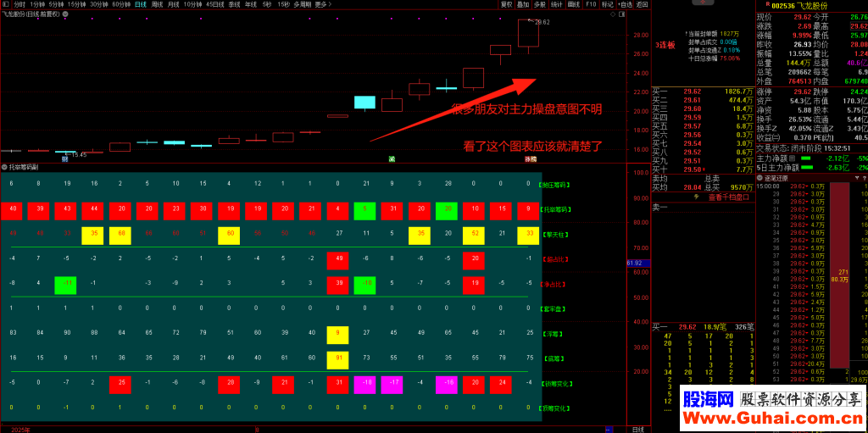868x433 pixels.
Task: Choose the 年线 yearly period
Action: 251,4
